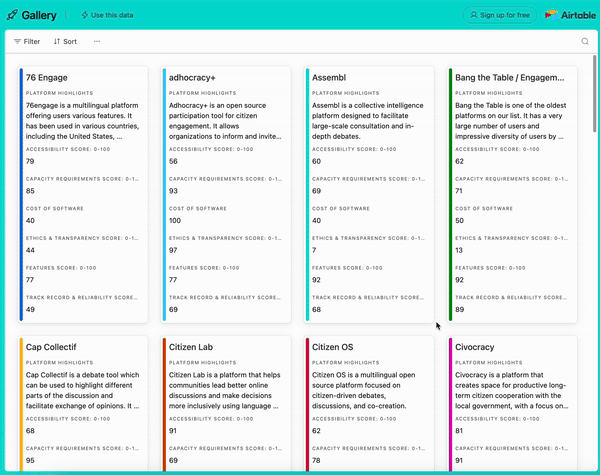Viewport: 600px width, 475px height.
Task: Open the three-dot more options menu
Action: point(97,41)
